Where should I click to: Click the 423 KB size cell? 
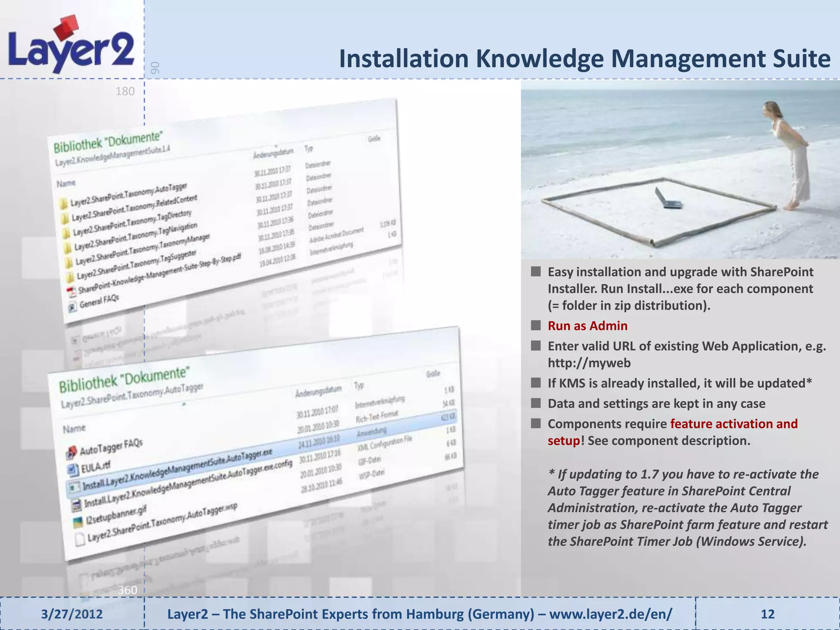448,417
